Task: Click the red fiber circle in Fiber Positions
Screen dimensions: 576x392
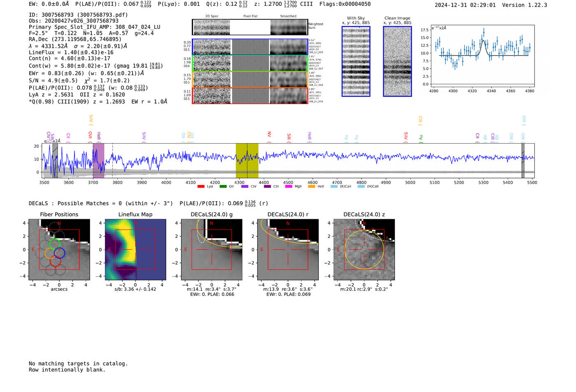Action: (x=55, y=262)
